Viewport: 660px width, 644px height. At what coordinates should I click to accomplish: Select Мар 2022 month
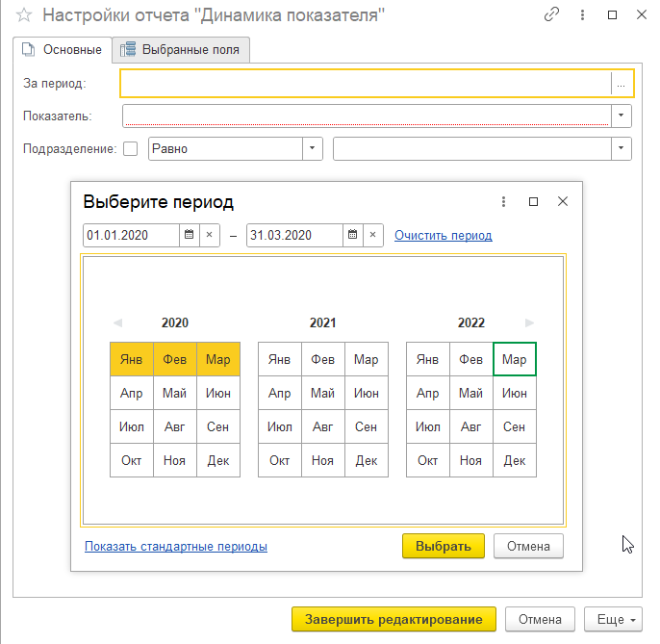515,359
